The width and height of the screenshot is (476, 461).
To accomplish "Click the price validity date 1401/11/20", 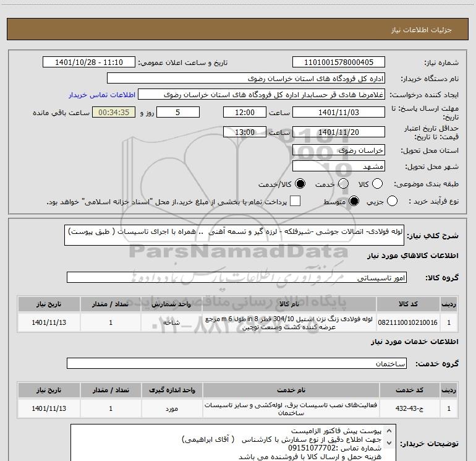I will (339, 132).
